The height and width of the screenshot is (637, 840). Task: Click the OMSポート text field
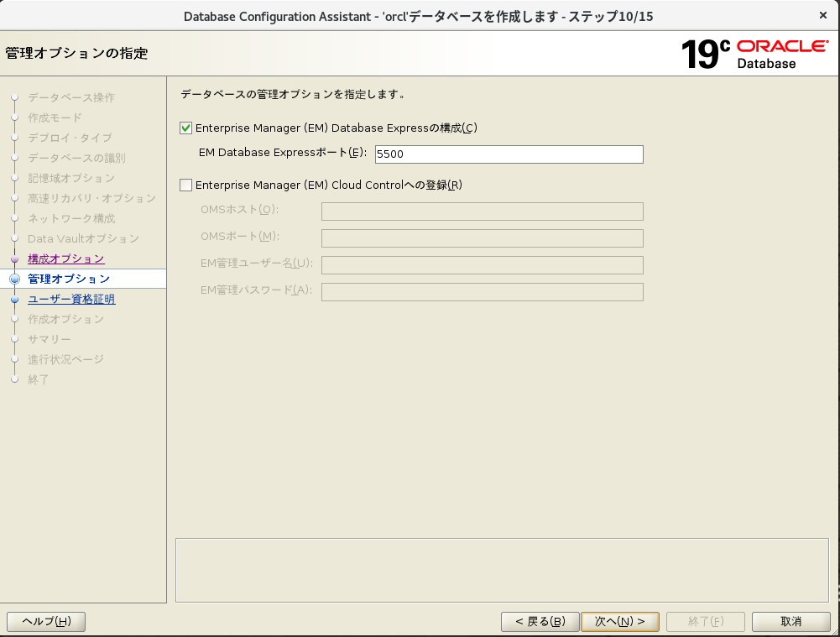tap(482, 238)
